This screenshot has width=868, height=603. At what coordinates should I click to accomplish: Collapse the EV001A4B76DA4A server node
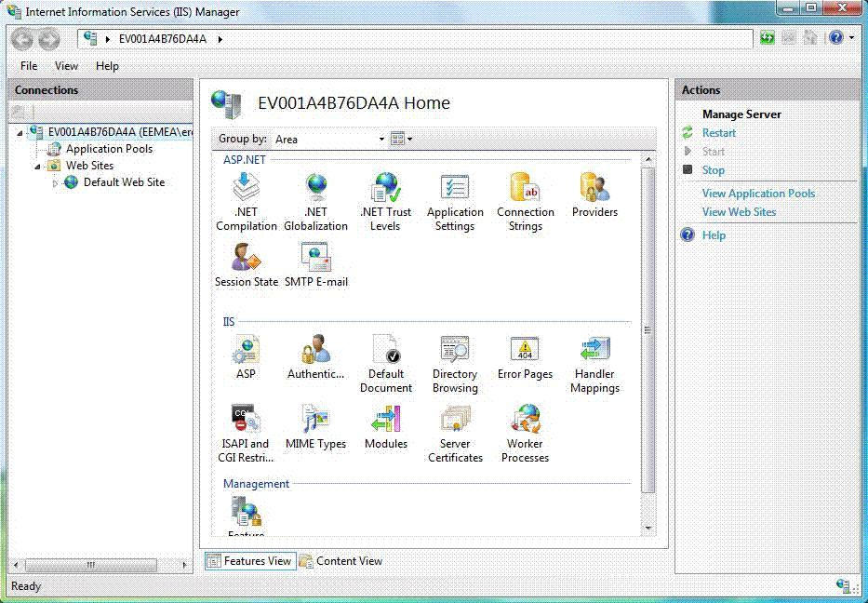[20, 133]
